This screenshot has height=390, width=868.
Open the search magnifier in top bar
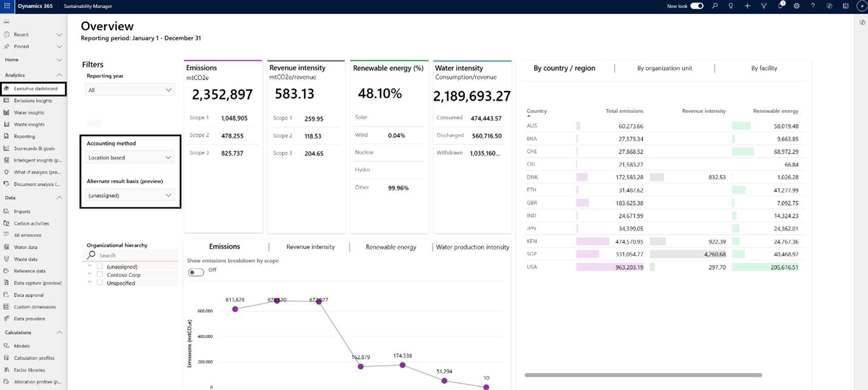715,6
